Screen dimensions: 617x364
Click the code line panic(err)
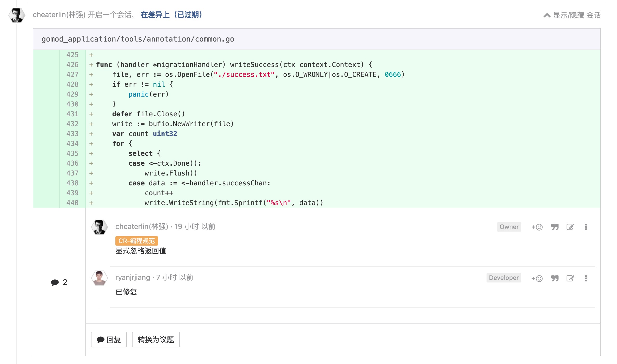pyautogui.click(x=148, y=94)
